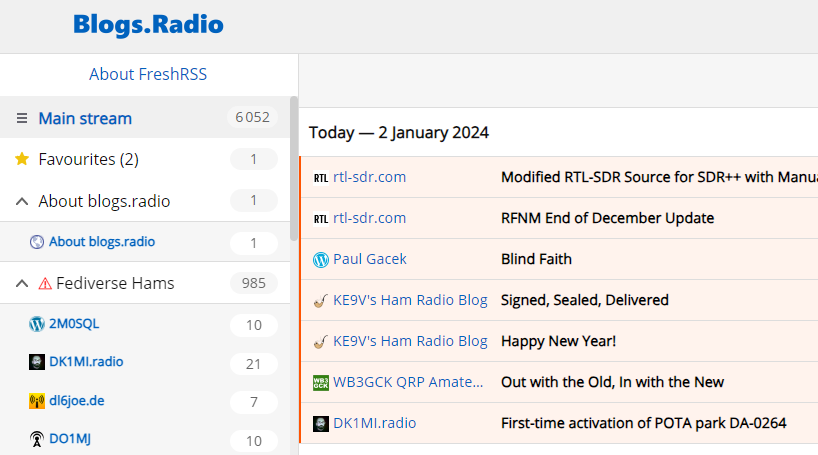Open the DO1MJ feed

(70, 439)
